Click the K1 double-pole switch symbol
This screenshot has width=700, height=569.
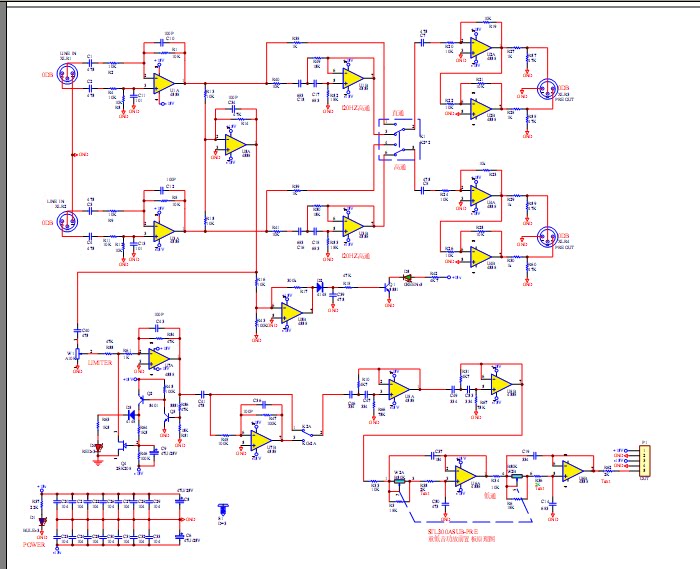399,139
